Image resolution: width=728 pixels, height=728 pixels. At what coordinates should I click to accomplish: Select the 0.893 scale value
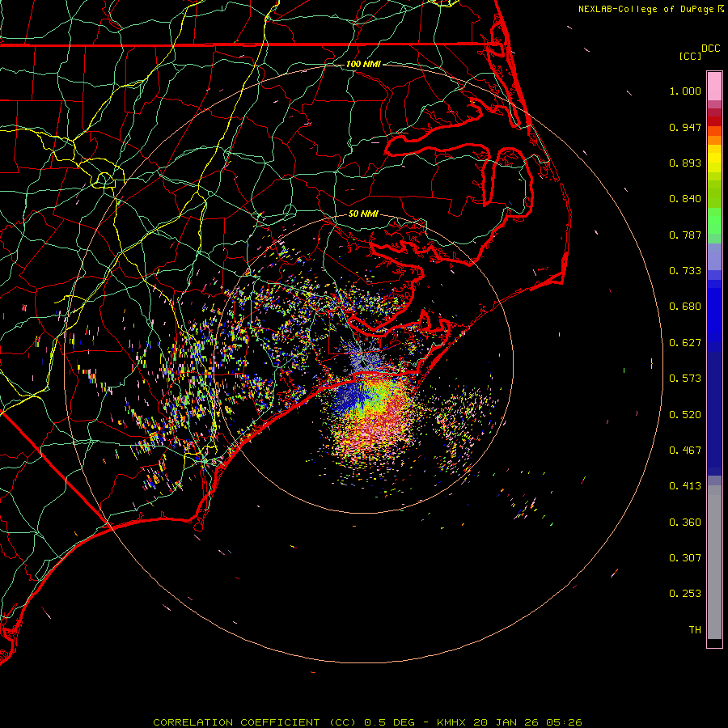(x=685, y=163)
